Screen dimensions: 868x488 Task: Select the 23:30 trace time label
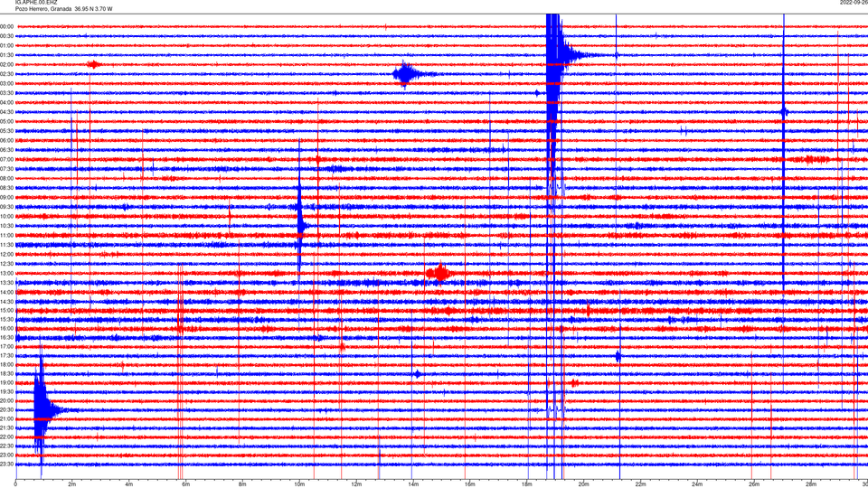7,465
